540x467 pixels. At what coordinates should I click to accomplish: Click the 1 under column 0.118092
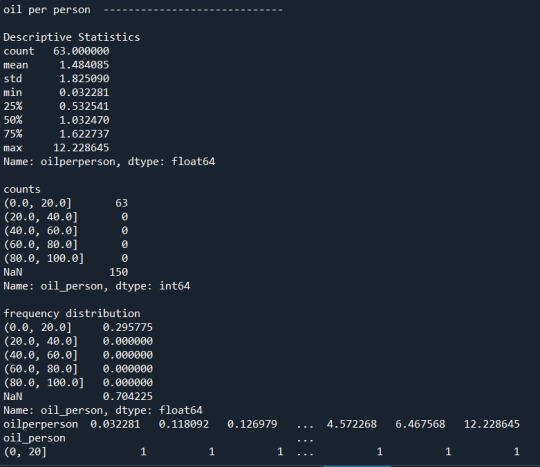pos(212,452)
